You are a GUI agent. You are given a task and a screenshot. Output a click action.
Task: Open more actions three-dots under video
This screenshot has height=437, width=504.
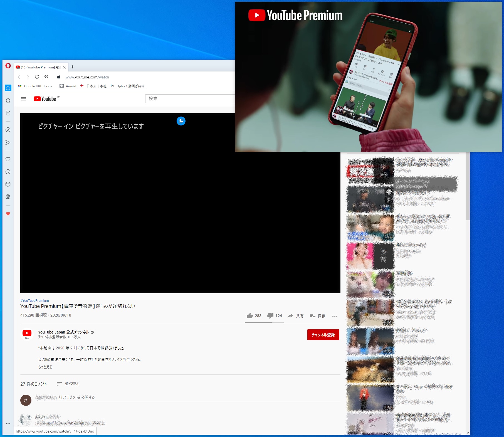(x=335, y=316)
